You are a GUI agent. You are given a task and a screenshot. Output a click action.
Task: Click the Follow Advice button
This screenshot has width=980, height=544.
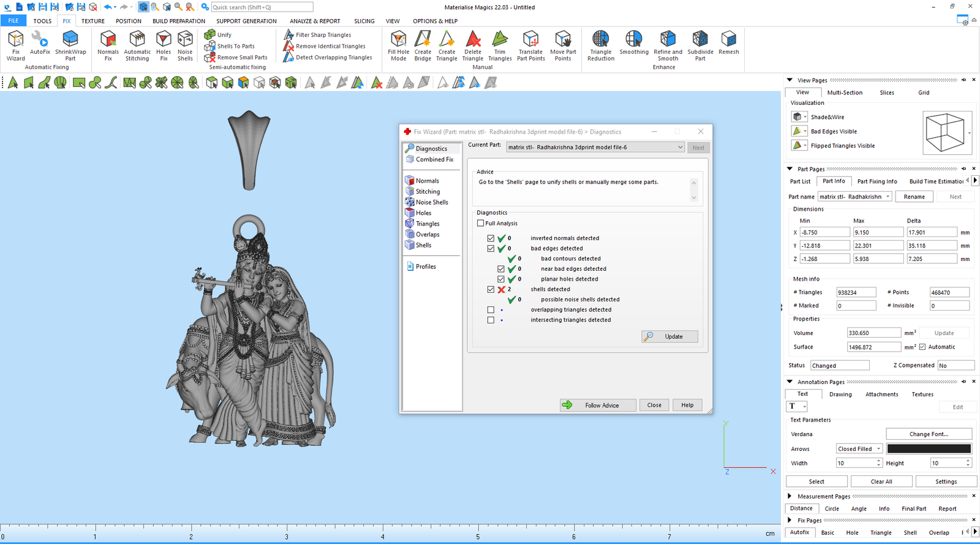(x=598, y=405)
